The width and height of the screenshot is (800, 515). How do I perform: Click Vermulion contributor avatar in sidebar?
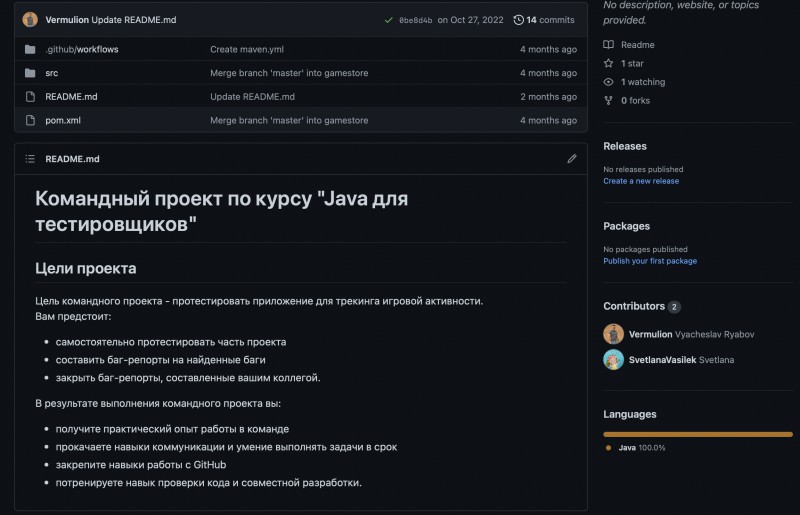point(613,334)
